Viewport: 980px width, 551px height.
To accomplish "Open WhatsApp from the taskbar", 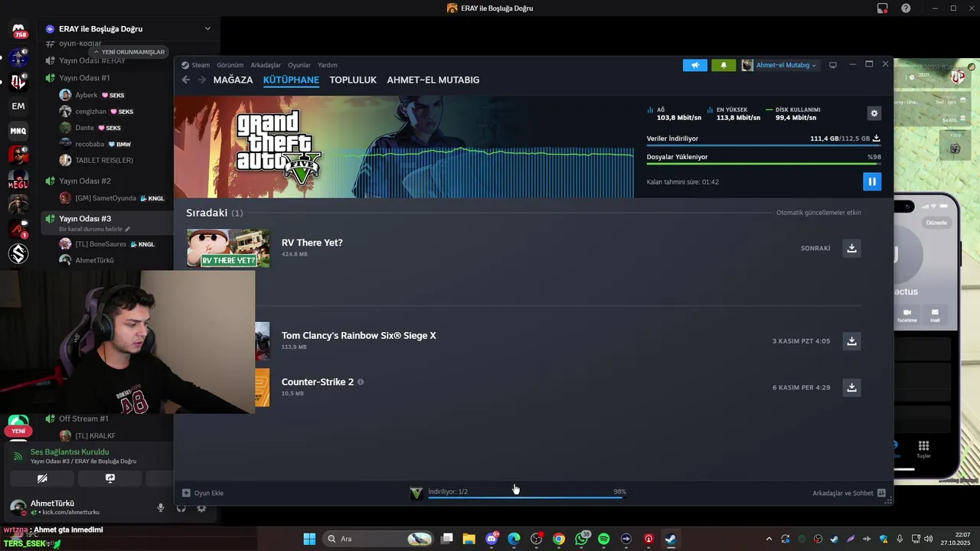I will pos(581,539).
